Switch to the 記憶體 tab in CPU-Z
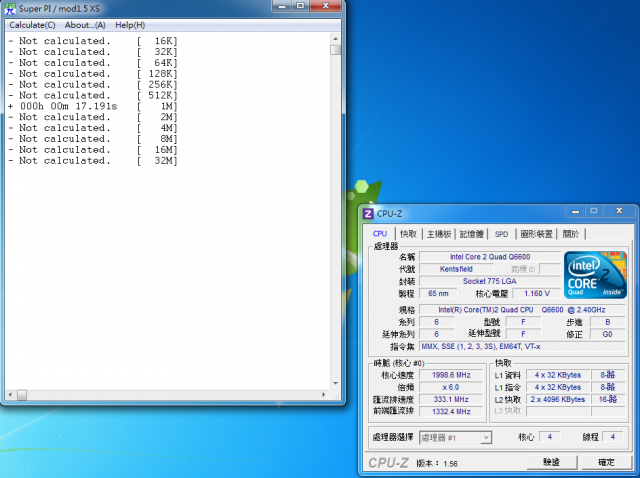This screenshot has height=478, width=640. (x=471, y=234)
